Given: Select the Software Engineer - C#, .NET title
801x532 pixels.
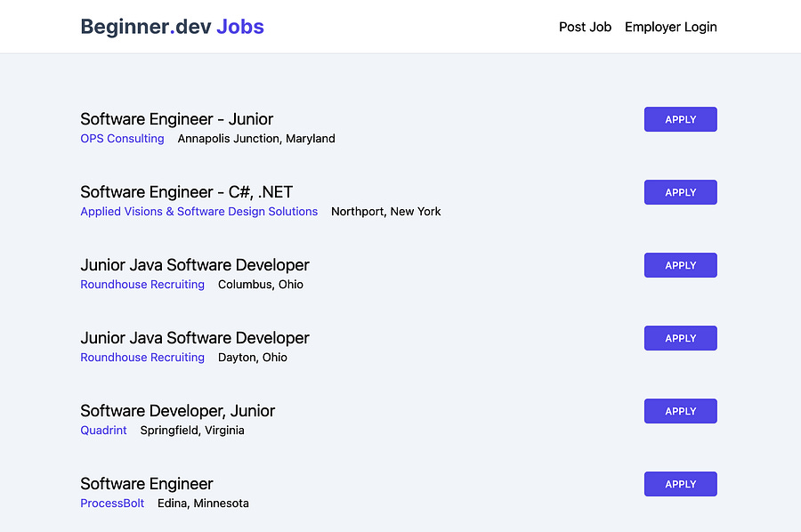Looking at the screenshot, I should (187, 192).
